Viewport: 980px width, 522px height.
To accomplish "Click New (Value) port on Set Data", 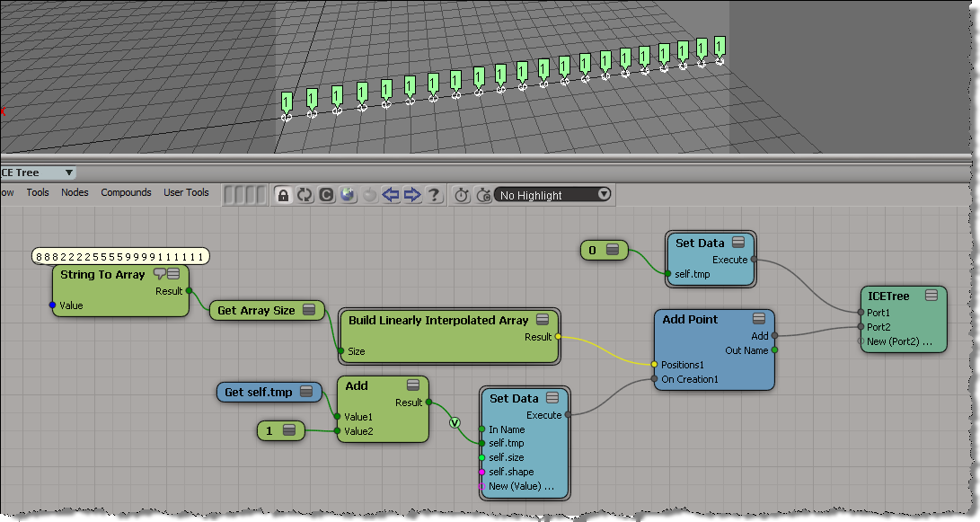I will coord(521,486).
